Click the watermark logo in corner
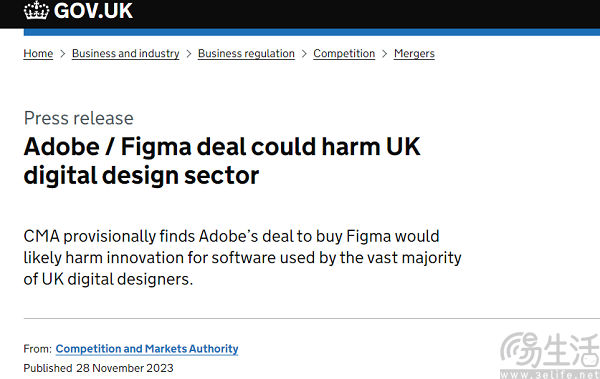The height and width of the screenshot is (379, 600). point(550,355)
